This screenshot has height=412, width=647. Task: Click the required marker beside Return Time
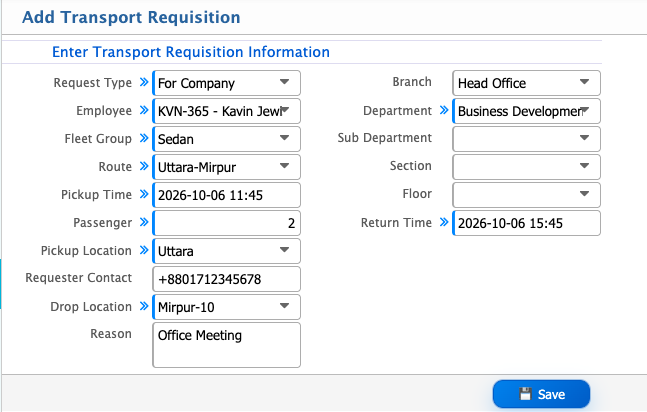tap(444, 222)
